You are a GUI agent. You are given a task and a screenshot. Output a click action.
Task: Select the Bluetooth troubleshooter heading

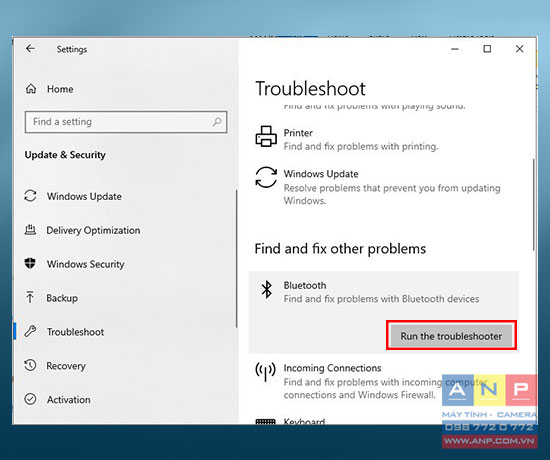point(305,285)
